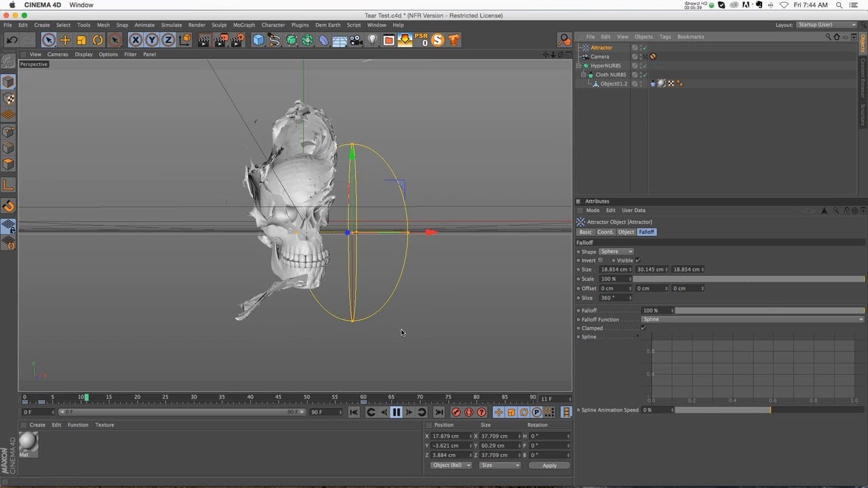The width and height of the screenshot is (868, 488).
Task: Select Camera in the object tree
Action: coord(599,57)
